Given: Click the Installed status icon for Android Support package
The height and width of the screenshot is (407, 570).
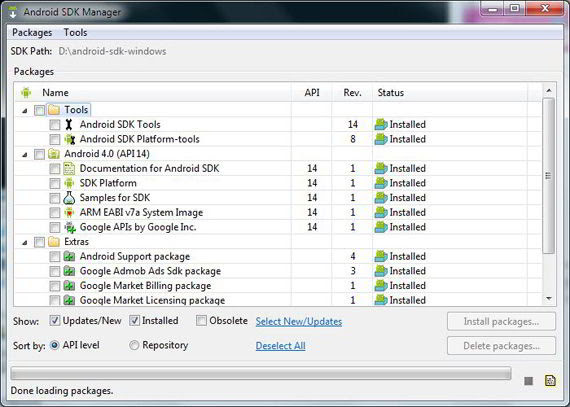Looking at the screenshot, I should 381,257.
